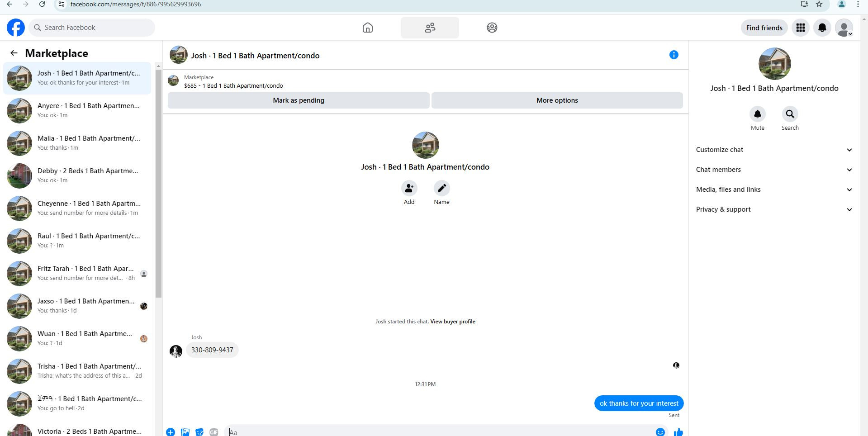Open the Jaxso conversation
Image resolution: width=868 pixels, height=436 pixels.
pyautogui.click(x=77, y=306)
